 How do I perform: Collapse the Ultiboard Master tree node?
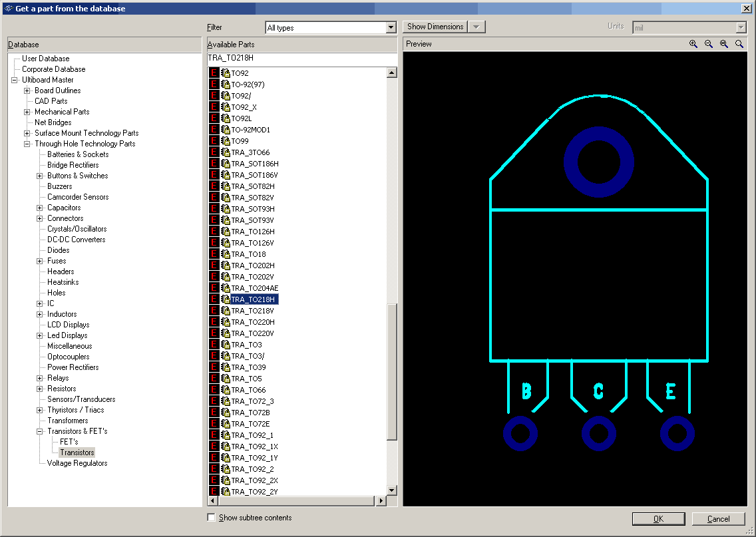15,80
